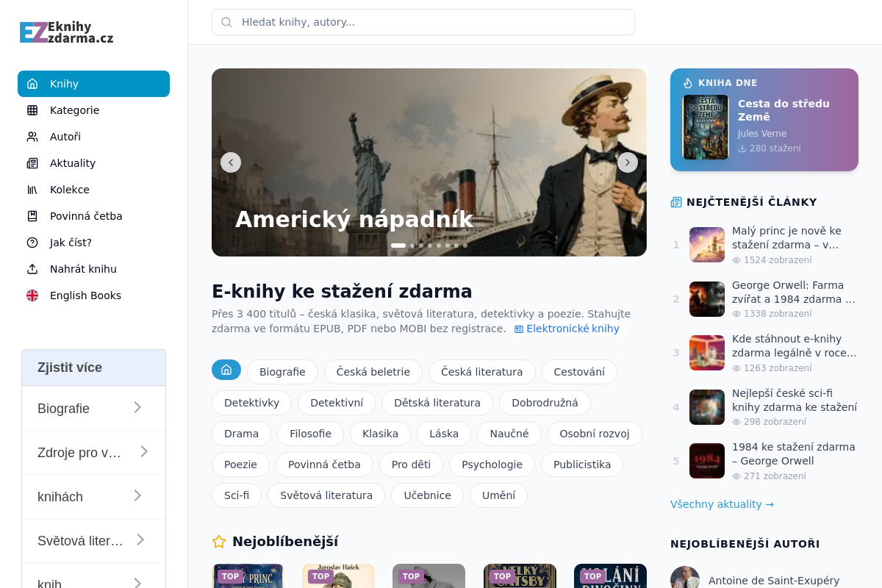
Task: Click the Jak číst? question mark icon
Action: [x=32, y=243]
